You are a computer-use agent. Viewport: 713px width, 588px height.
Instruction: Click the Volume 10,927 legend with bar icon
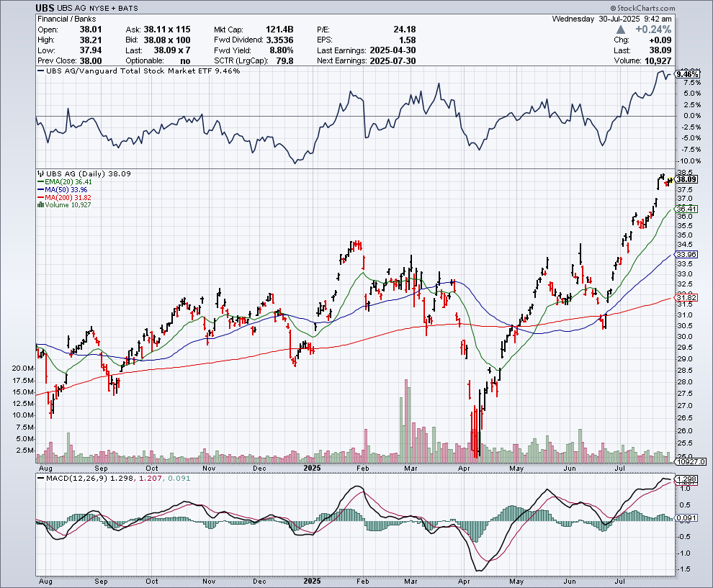tap(64, 205)
